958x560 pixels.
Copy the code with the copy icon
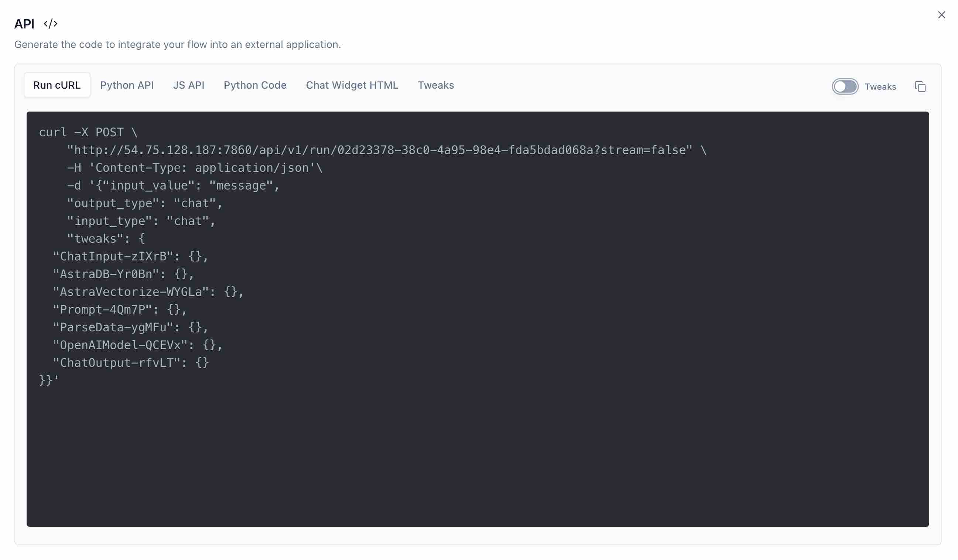(920, 87)
